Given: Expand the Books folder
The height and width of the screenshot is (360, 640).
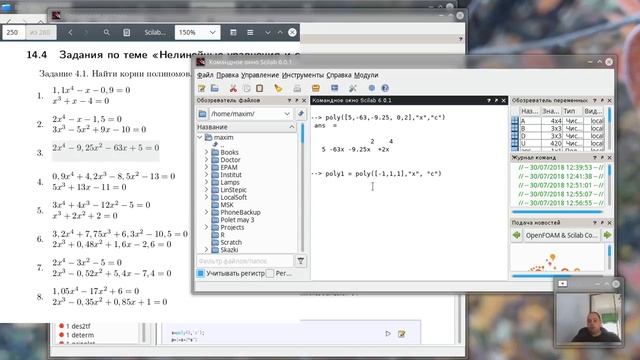Looking at the screenshot, I should point(207,152).
